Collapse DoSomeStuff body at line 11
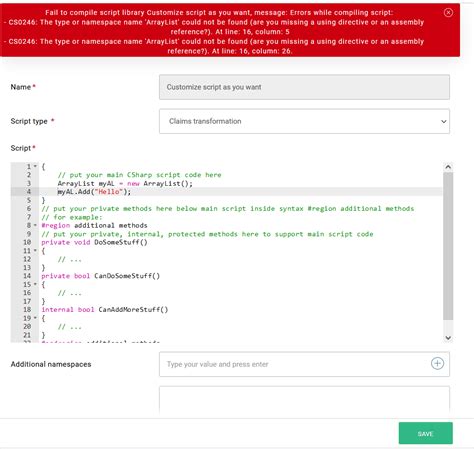The image size is (474, 449). 35,251
